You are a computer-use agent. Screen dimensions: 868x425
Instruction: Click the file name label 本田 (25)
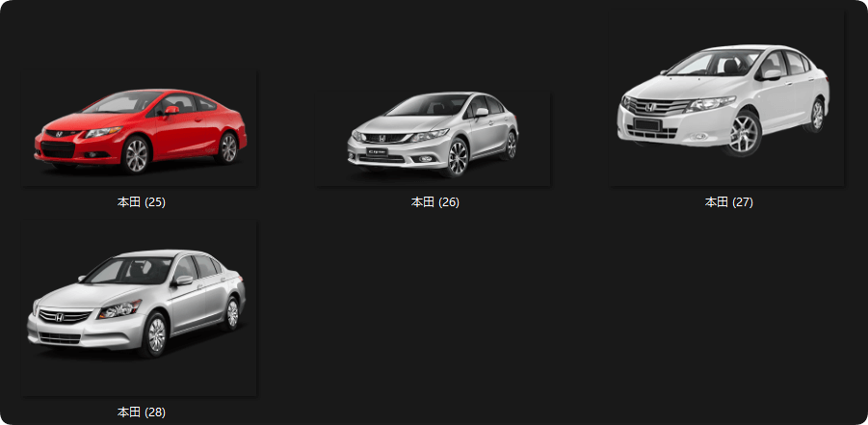pyautogui.click(x=141, y=202)
